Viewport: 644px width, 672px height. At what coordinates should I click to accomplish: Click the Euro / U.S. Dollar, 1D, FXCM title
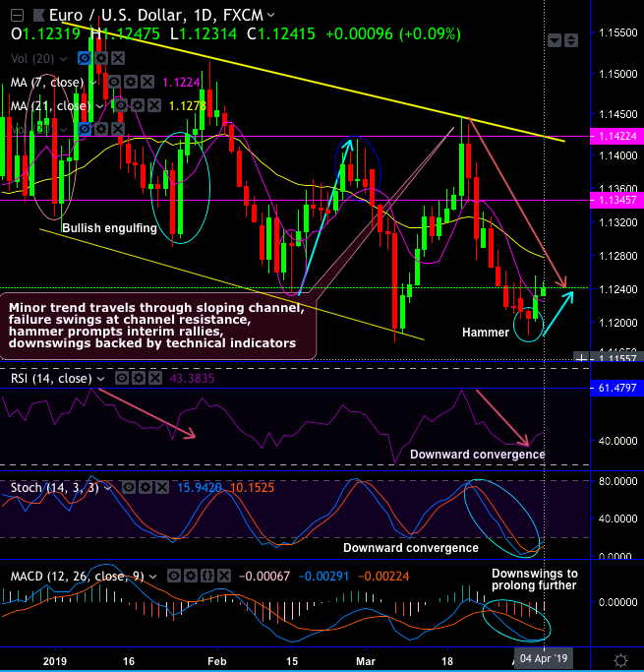[156, 16]
